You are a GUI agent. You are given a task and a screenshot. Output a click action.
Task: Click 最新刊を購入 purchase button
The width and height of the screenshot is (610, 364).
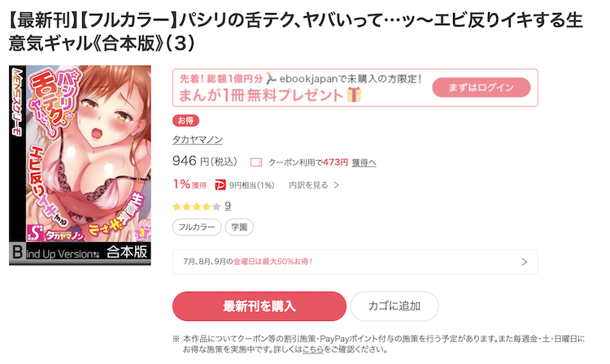[259, 306]
